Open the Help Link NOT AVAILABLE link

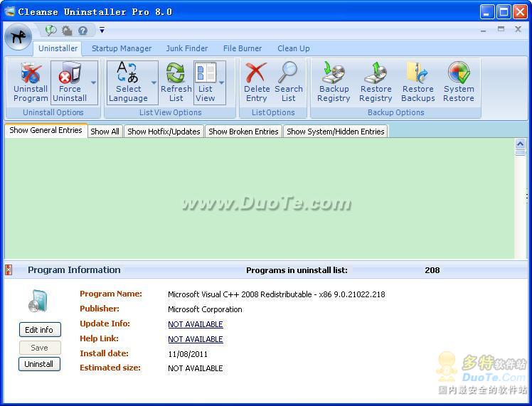[x=196, y=339]
